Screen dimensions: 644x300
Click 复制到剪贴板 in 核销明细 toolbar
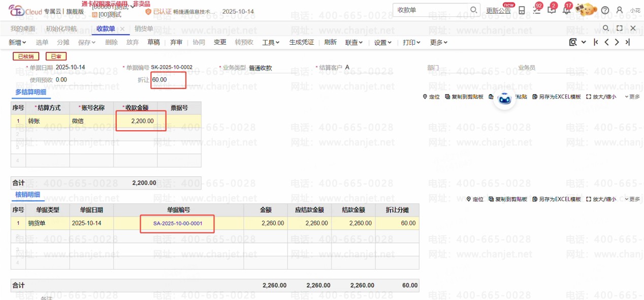tap(508, 199)
